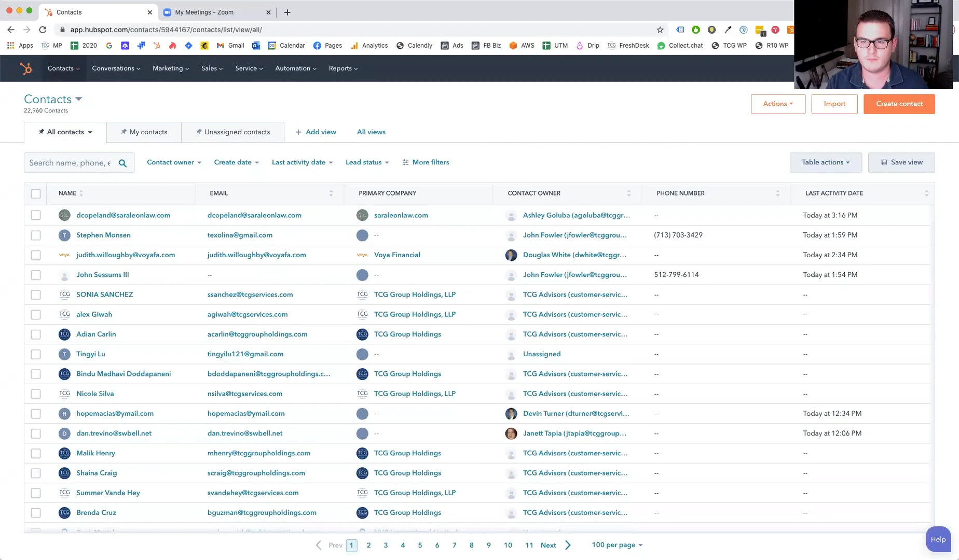Sort table by Name column arrows

pyautogui.click(x=81, y=193)
